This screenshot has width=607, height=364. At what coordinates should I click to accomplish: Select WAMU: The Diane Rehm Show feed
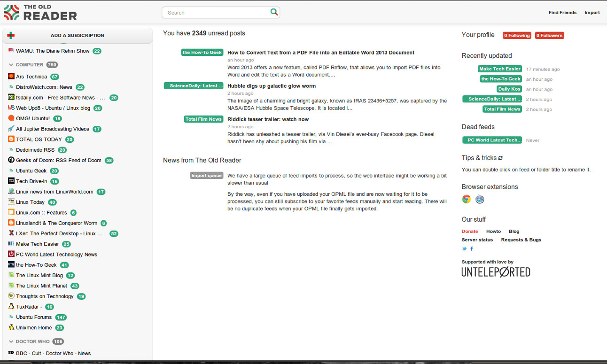53,51
